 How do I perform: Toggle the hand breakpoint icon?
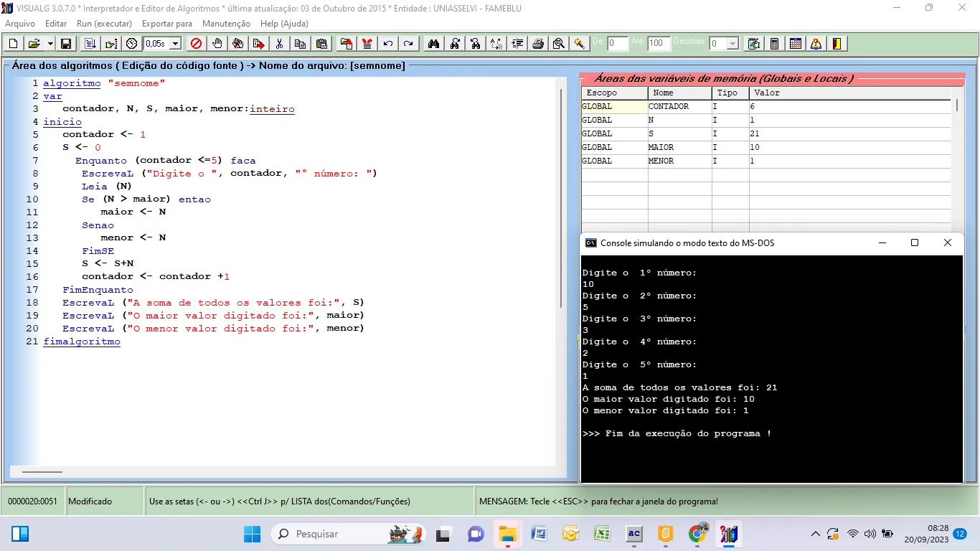coord(217,44)
